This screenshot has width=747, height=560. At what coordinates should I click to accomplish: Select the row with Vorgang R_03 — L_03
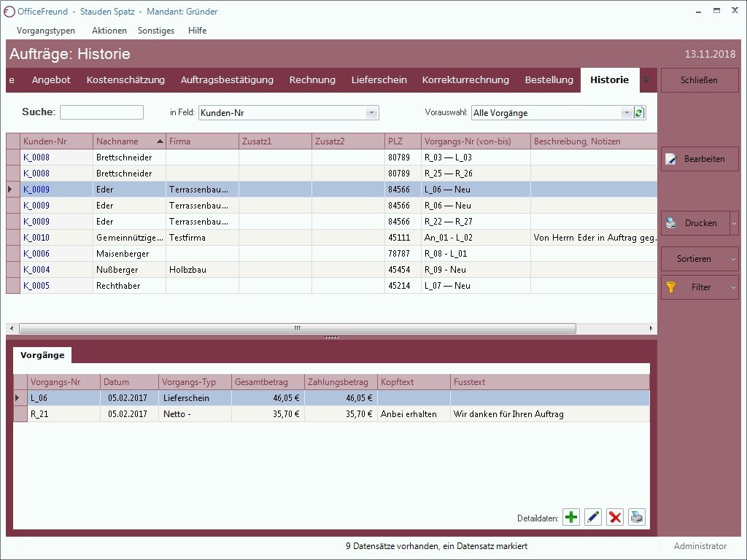[x=332, y=157]
